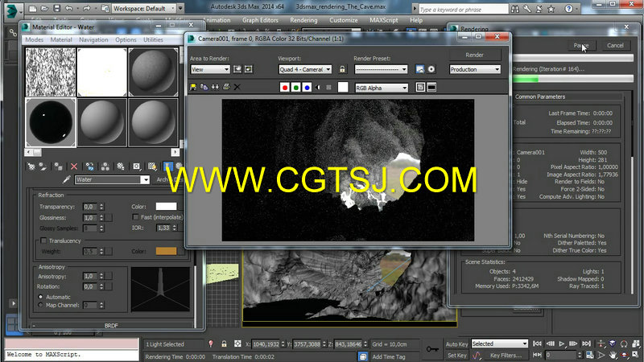Image resolution: width=644 pixels, height=362 pixels.
Task: Open Utilities menu in Material Editor
Action: click(x=153, y=39)
